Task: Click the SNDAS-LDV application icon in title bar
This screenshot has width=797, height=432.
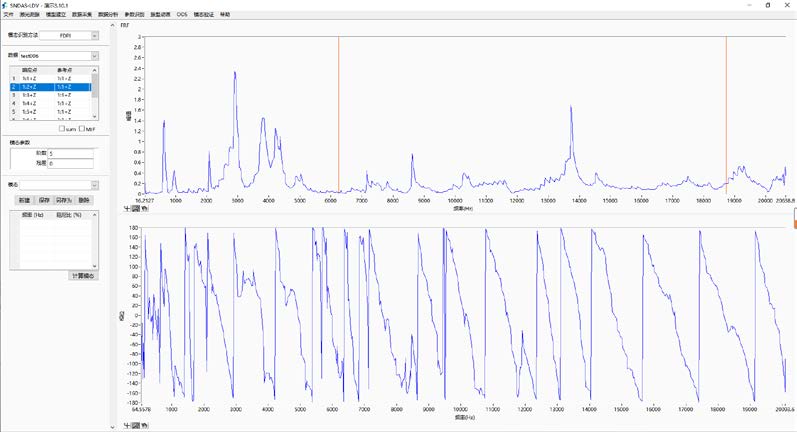Action: (x=6, y=5)
